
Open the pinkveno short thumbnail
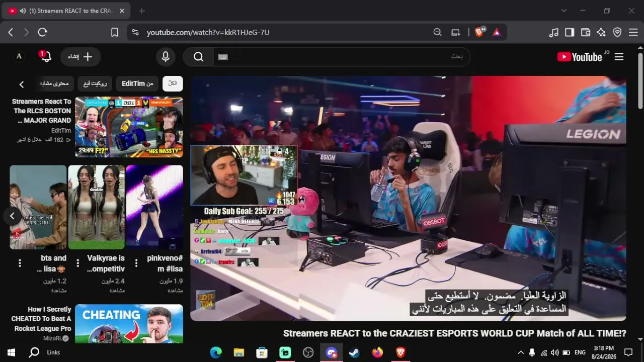pos(154,207)
